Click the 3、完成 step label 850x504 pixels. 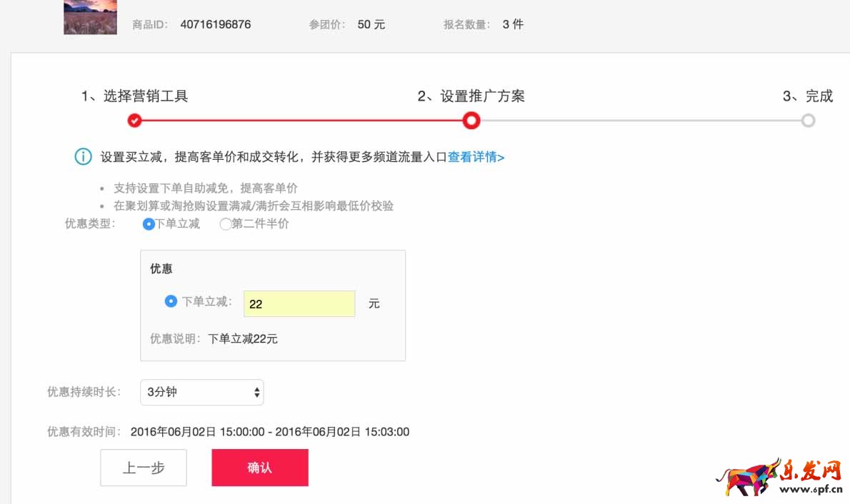[x=807, y=96]
